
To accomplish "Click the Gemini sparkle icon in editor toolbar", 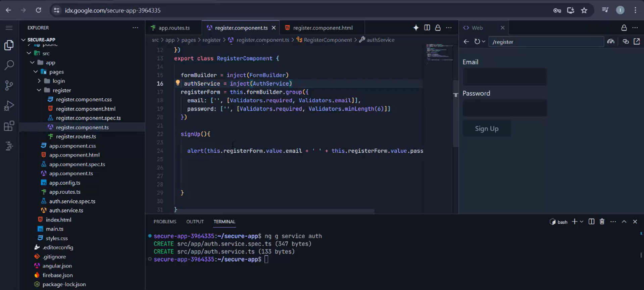I will (416, 28).
